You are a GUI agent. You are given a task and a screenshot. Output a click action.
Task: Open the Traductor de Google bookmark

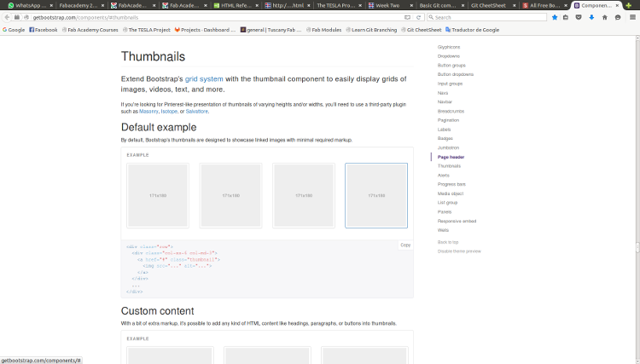472,30
